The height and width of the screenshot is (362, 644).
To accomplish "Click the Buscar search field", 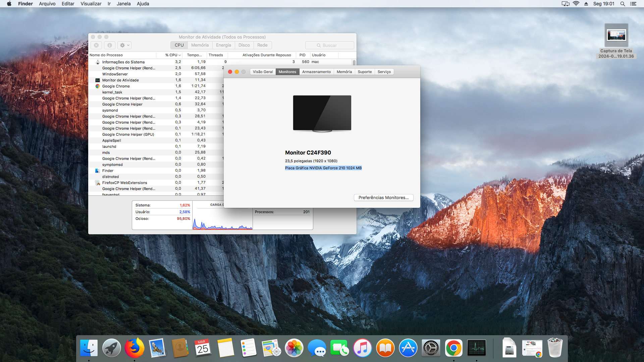I will [330, 45].
